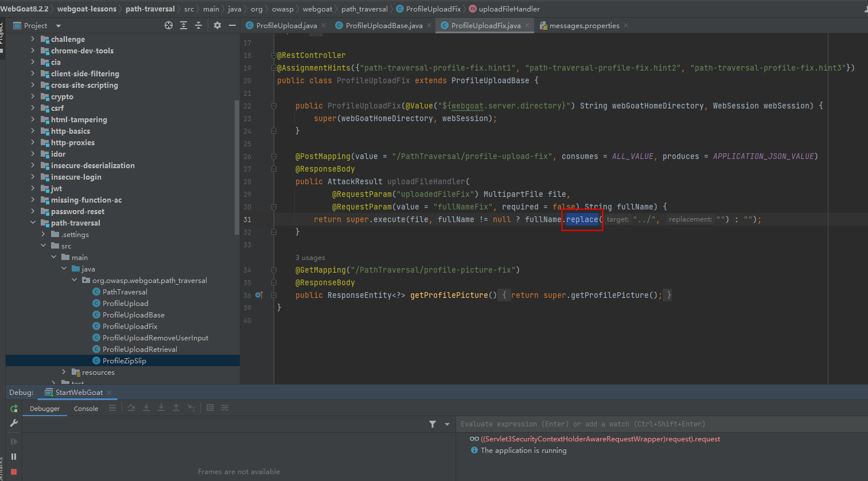Click the Trace Current Stream Chain icon
The height and width of the screenshot is (481, 868).
(x=225, y=408)
